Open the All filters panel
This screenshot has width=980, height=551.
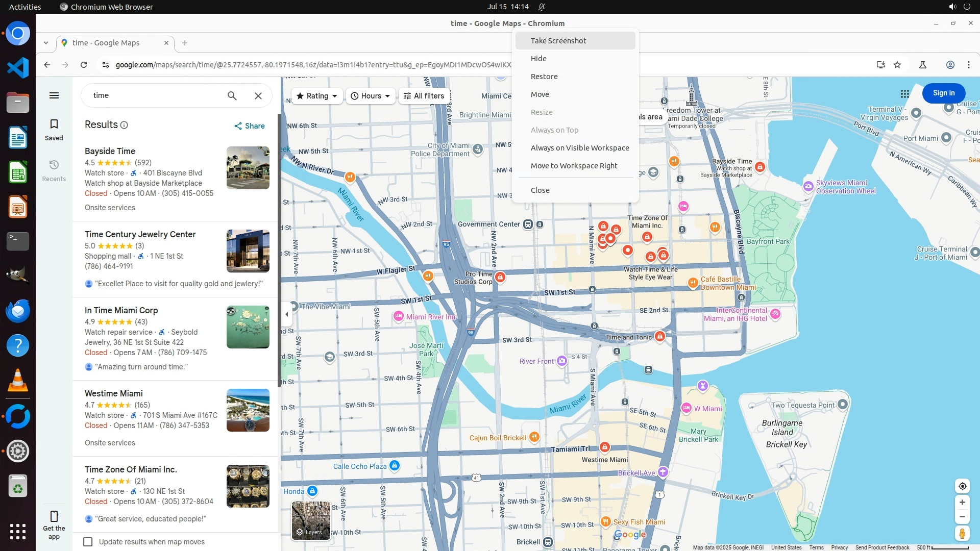point(424,96)
